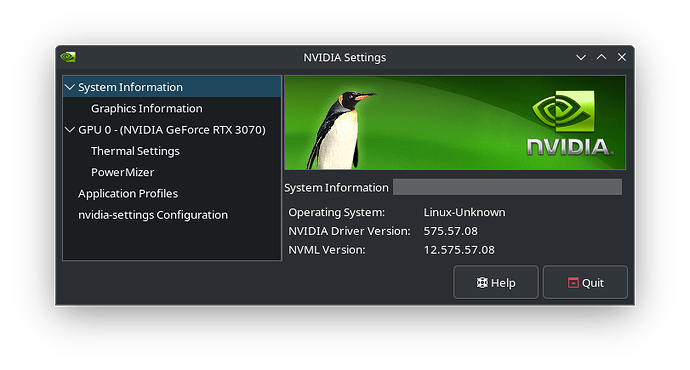Screen dimensions: 690x370
Task: Click the Quit button label
Action: 593,282
